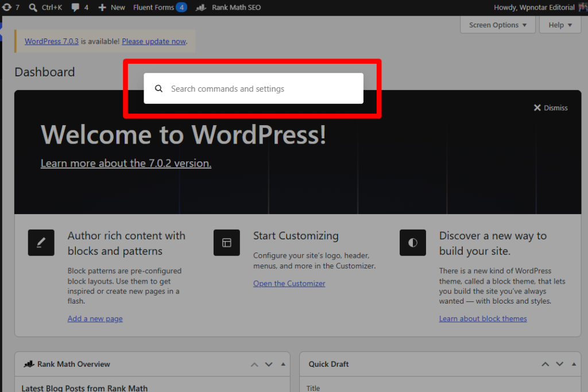The height and width of the screenshot is (392, 588).
Task: Collapse the Quick Draft widget toggle
Action: 574,364
